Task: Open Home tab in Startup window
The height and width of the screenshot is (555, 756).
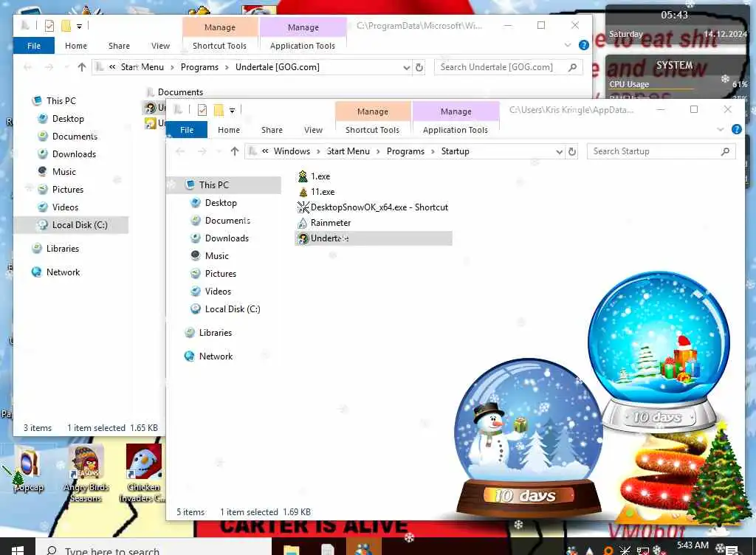Action: coord(229,130)
